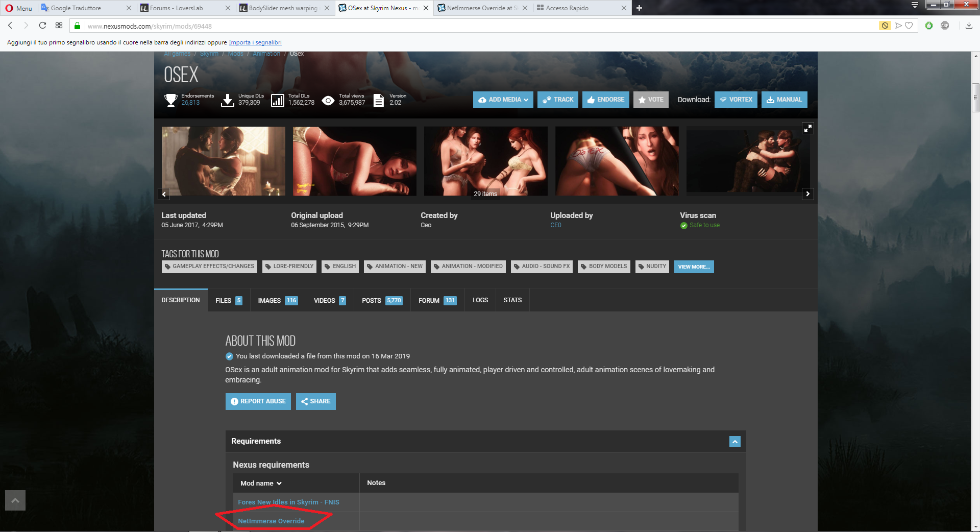This screenshot has width=980, height=532.
Task: Download with the Vortex button
Action: click(x=736, y=100)
